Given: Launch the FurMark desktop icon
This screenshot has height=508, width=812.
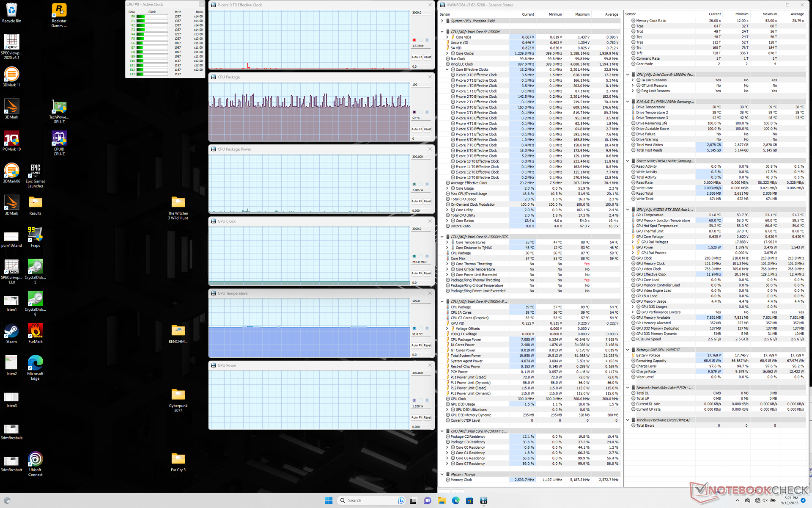Looking at the screenshot, I should (x=36, y=333).
